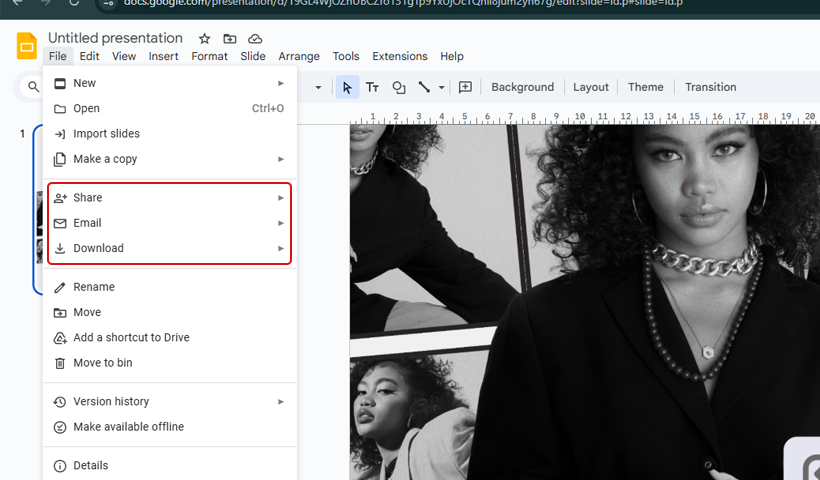The image size is (820, 480).
Task: Click the move to folder icon
Action: pyautogui.click(x=230, y=38)
